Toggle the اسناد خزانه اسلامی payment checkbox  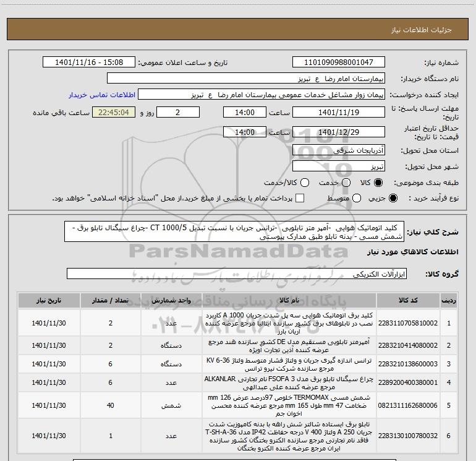click(x=300, y=198)
